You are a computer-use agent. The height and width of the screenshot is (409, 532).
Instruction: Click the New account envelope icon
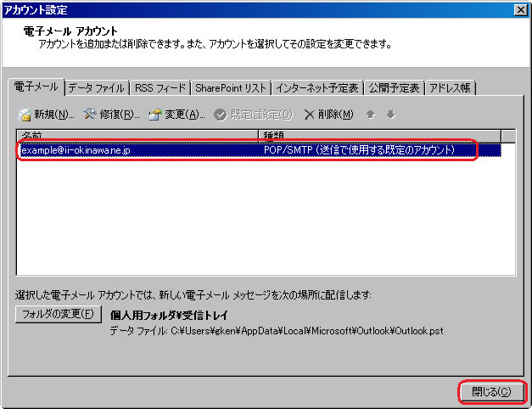pyautogui.click(x=25, y=115)
